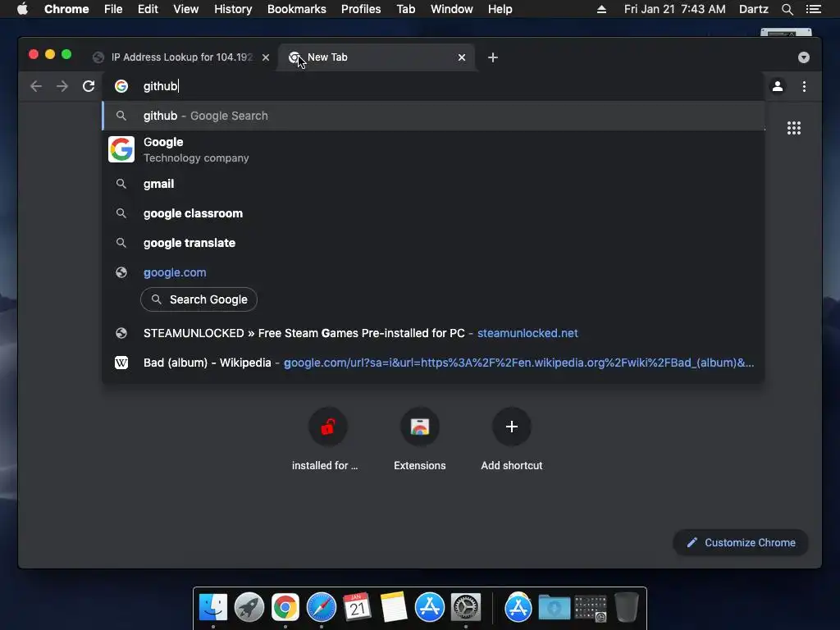Click the red padlock on installed for tile

pyautogui.click(x=327, y=427)
